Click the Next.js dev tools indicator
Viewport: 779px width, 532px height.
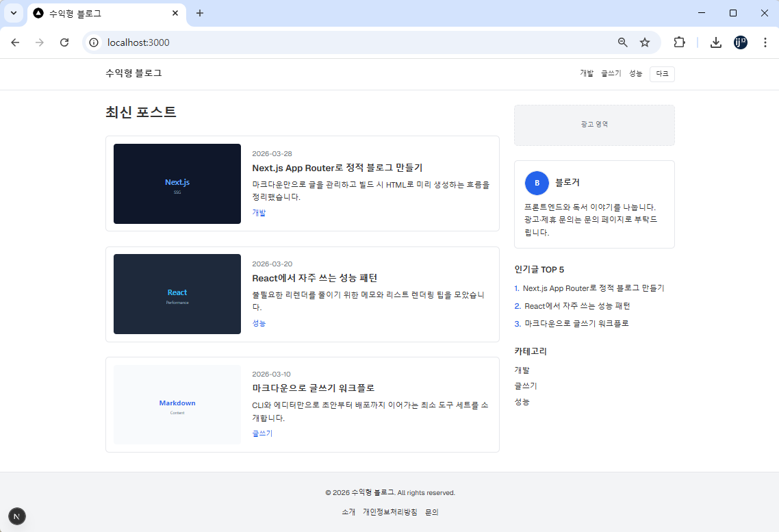pos(16,516)
